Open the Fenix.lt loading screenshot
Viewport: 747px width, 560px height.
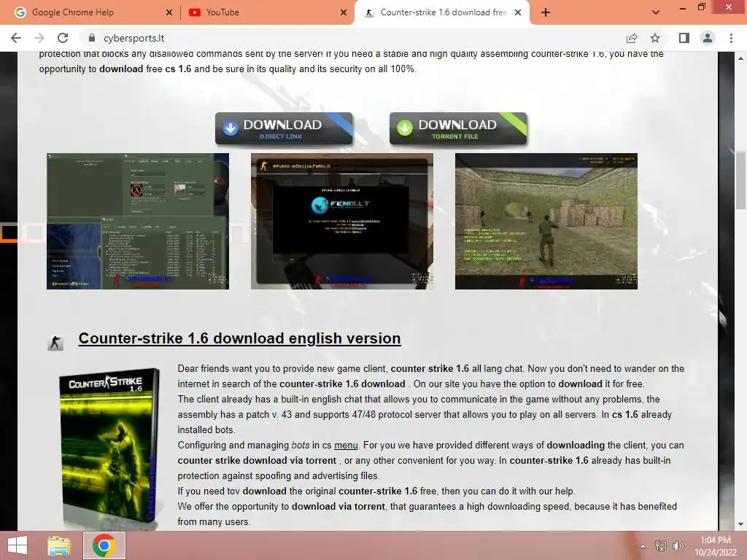(342, 221)
